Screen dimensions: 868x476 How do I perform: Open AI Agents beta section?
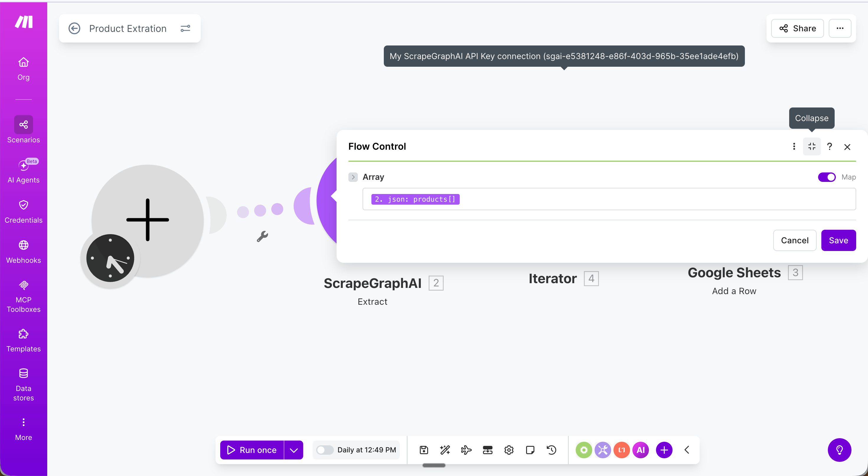point(24,171)
